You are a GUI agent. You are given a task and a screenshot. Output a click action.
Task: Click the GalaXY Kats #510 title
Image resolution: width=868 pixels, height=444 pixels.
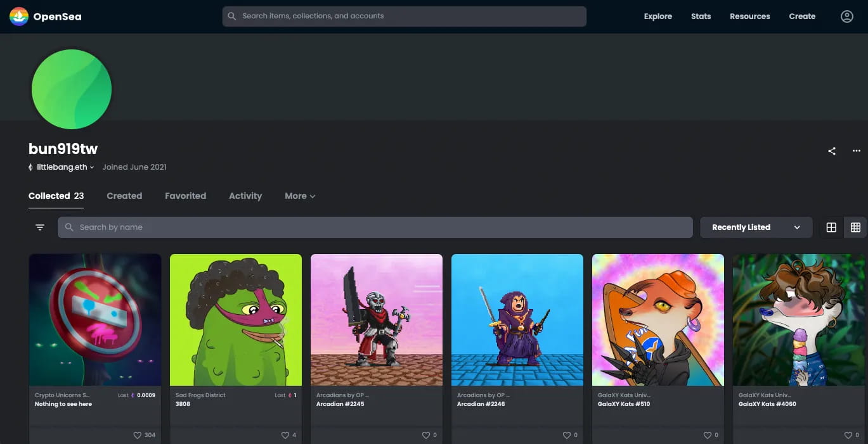[624, 404]
